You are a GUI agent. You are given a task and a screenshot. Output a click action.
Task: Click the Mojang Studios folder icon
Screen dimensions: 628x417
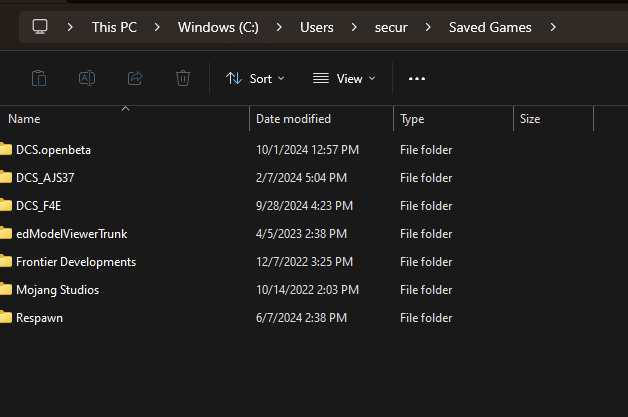pos(6,289)
